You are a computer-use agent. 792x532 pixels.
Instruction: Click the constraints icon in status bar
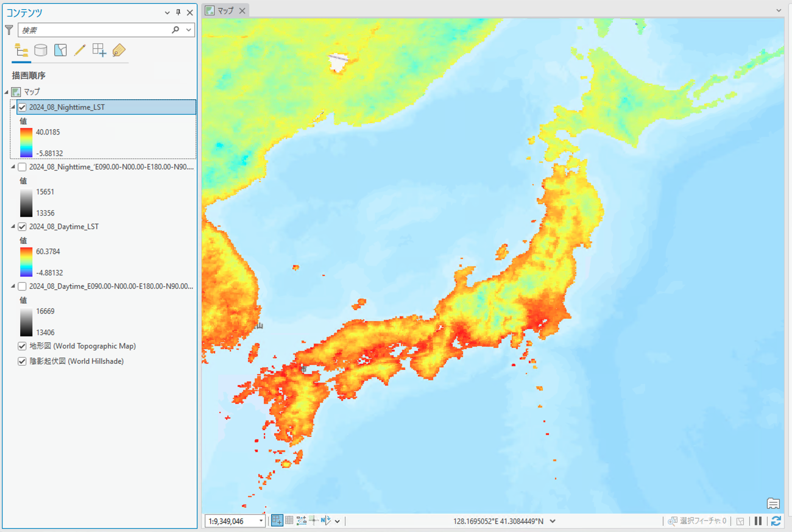[302, 520]
